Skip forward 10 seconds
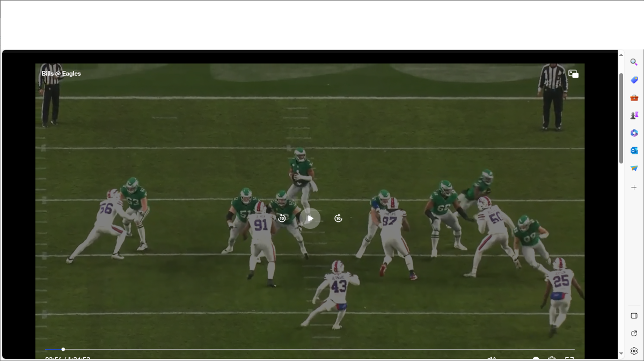Viewport: 644px width, 361px height. pos(338,218)
